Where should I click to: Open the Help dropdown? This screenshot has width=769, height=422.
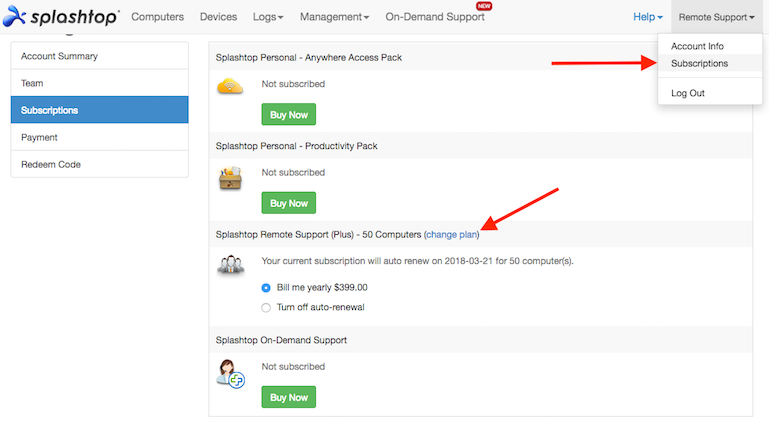tap(647, 17)
